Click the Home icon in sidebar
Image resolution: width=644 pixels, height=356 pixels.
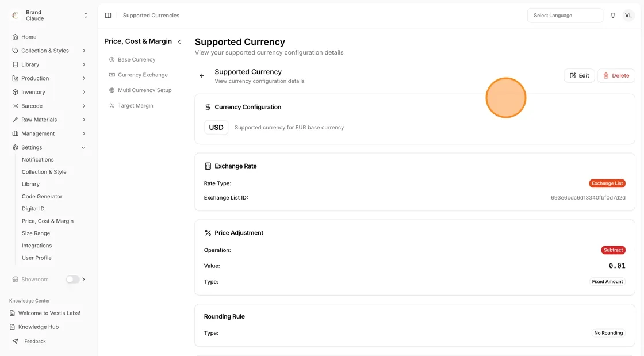point(15,37)
